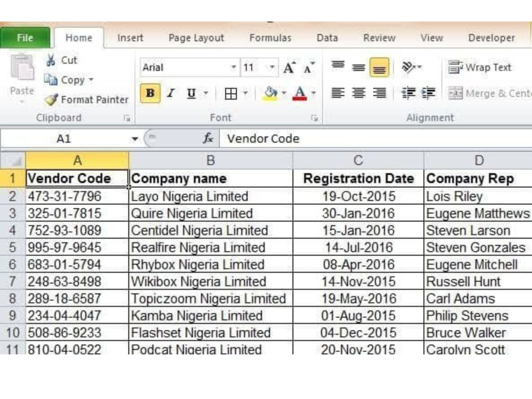
Task: Set Bottom Align vertical alignment
Action: point(379,67)
